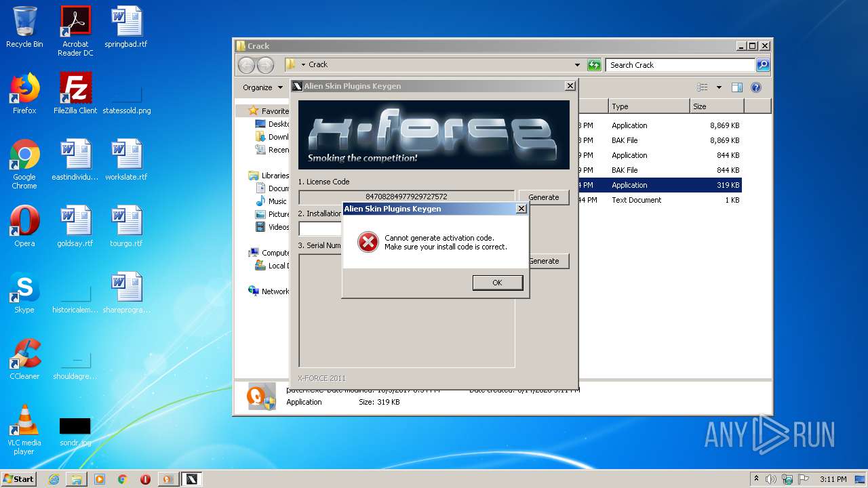Sort by the Size column header
This screenshot has width=868, height=488.
pos(717,106)
